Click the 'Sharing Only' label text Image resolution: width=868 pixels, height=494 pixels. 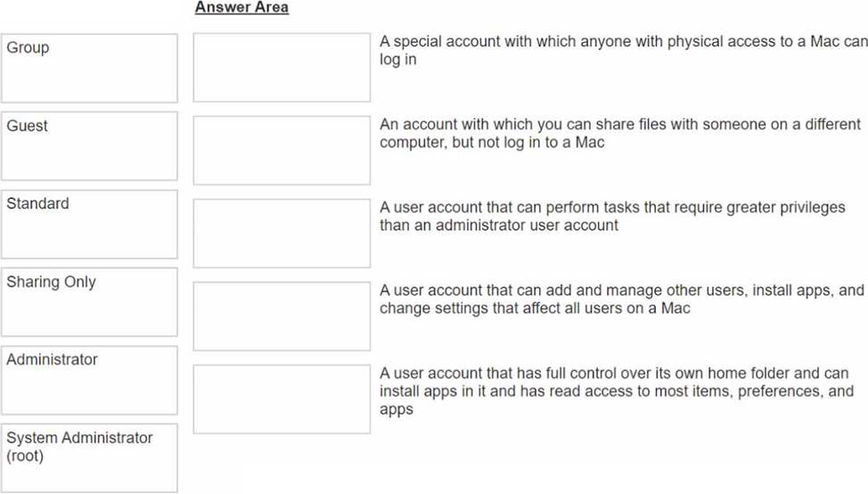pos(51,282)
